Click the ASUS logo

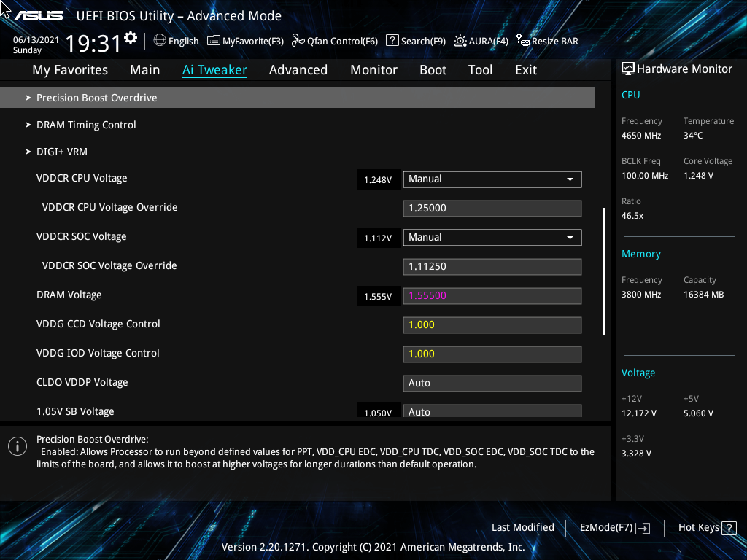[38, 16]
